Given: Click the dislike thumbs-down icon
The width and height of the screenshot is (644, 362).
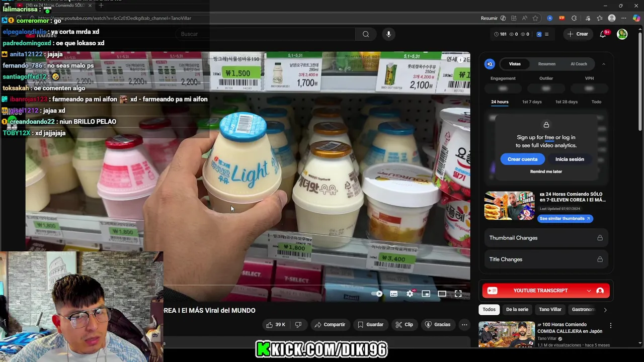Looking at the screenshot, I should pyautogui.click(x=298, y=325).
